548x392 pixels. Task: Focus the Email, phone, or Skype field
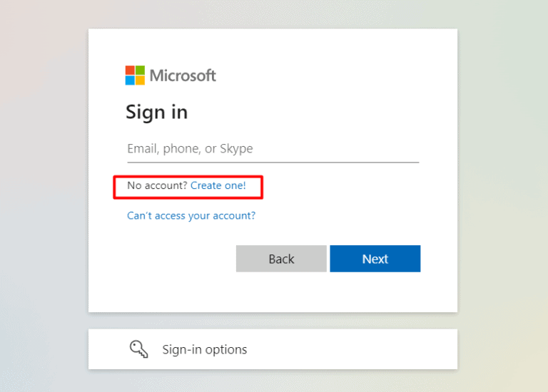point(273,149)
